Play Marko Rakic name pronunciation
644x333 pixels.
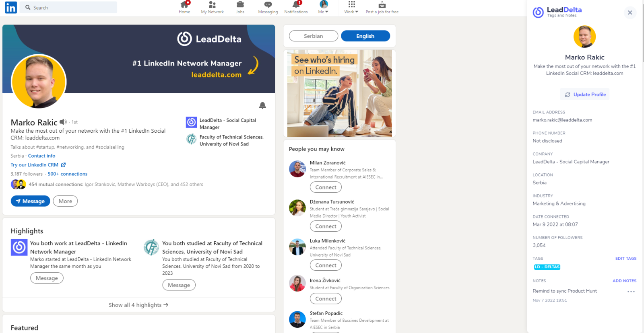[63, 122]
